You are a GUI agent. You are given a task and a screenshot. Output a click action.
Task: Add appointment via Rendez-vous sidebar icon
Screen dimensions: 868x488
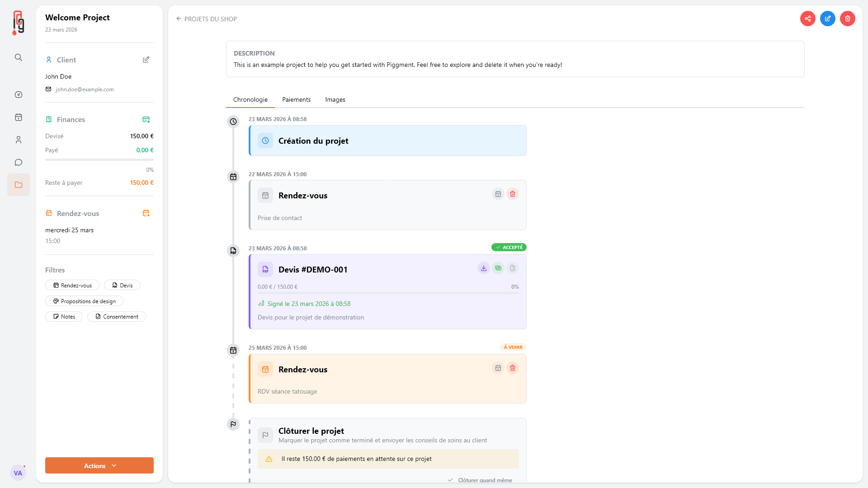pos(146,213)
